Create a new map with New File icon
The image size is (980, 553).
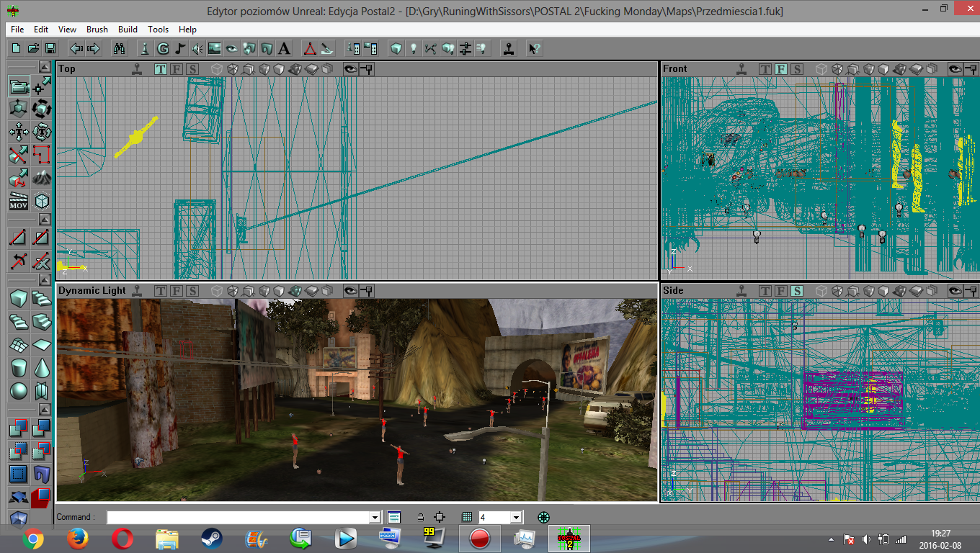pos(16,48)
